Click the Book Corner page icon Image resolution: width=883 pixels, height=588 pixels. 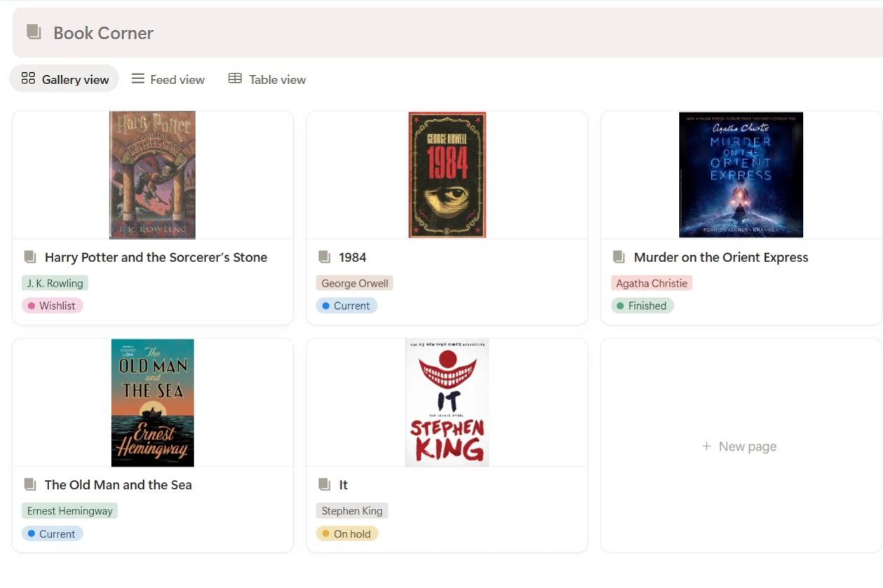click(33, 32)
